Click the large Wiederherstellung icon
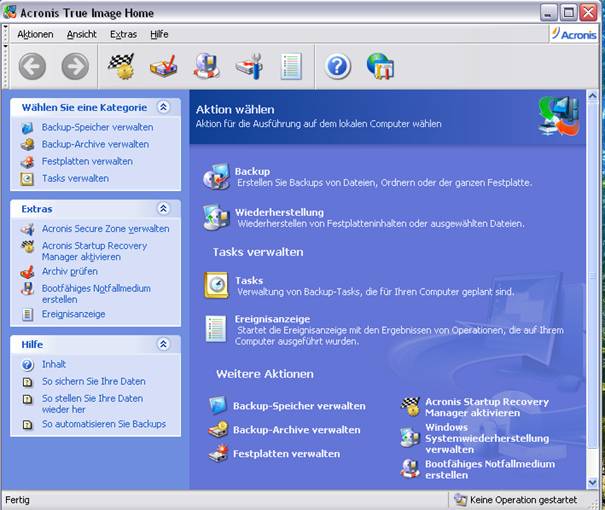The height and width of the screenshot is (510, 605). (x=216, y=218)
